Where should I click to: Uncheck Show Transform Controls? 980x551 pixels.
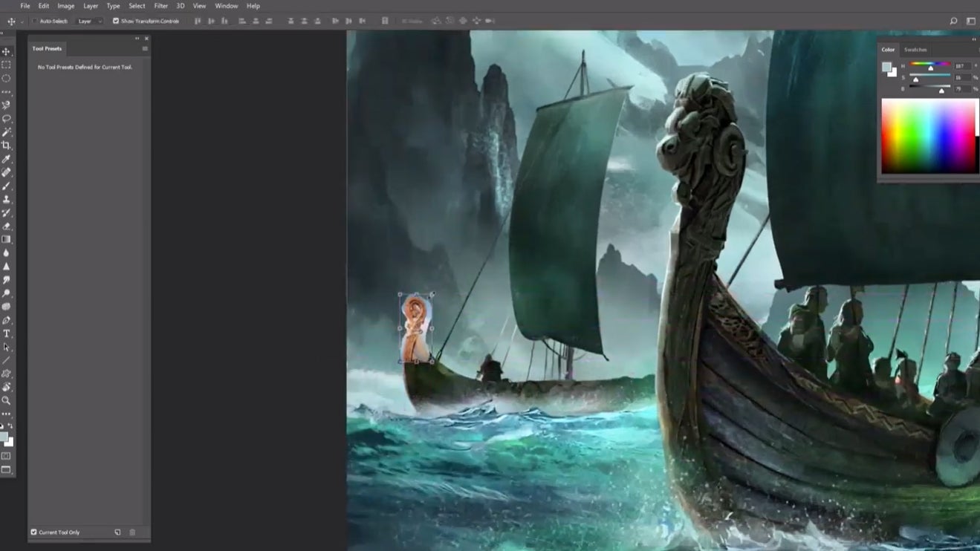115,21
